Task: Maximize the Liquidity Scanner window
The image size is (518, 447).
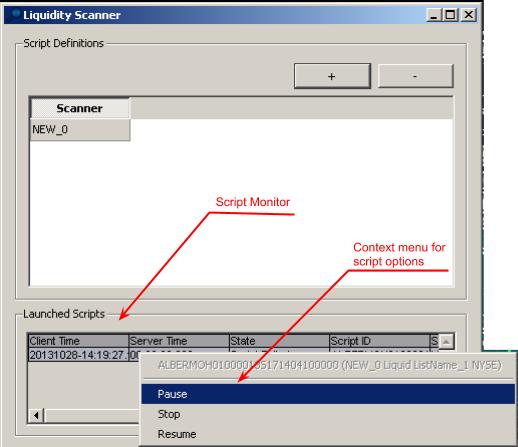Action: pos(450,15)
